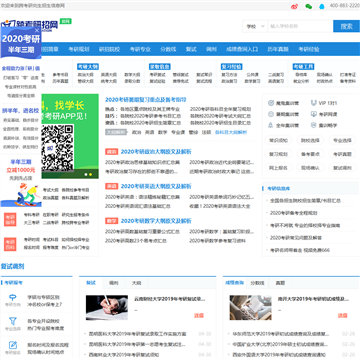Viewport: 360px width, 360px height.
Task: Open the 学校 search type dropdown
Action: (255, 26)
